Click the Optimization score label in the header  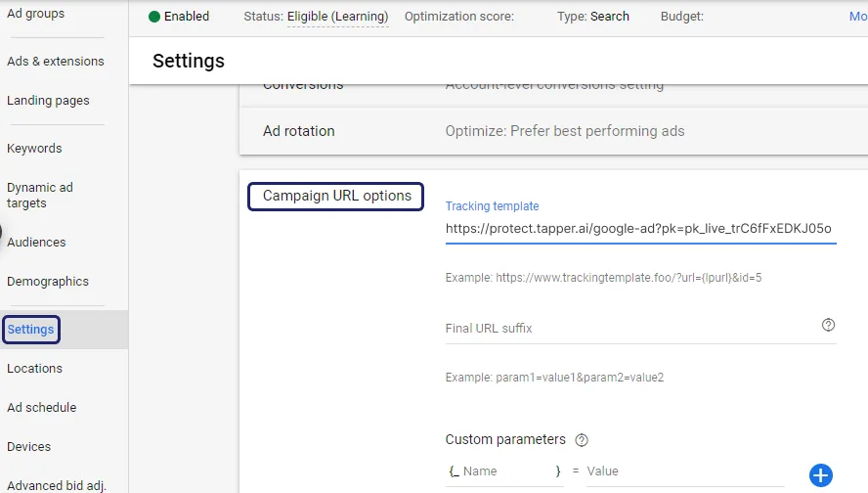coord(458,17)
